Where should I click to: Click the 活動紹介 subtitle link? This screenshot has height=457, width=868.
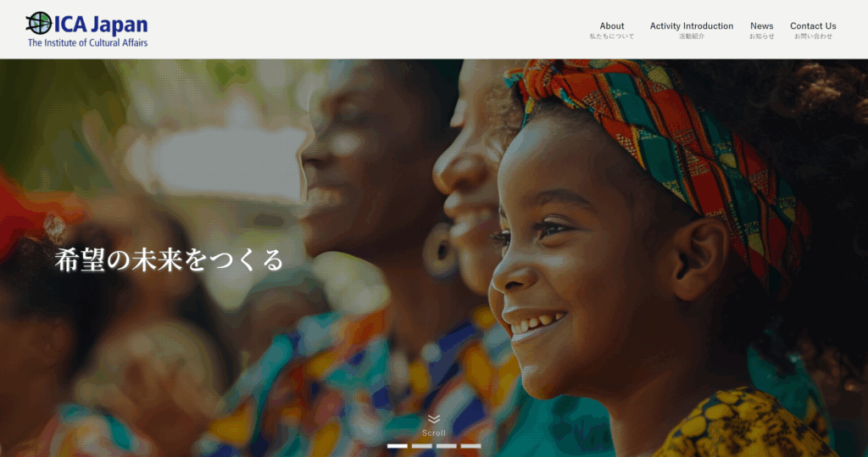pos(692,36)
